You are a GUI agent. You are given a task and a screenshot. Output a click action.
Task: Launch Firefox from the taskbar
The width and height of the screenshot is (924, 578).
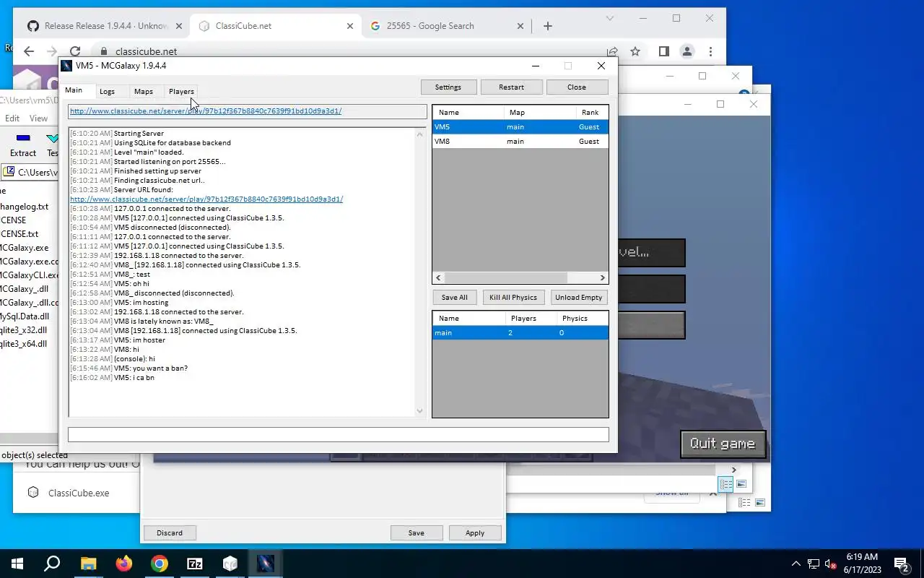[x=124, y=564]
